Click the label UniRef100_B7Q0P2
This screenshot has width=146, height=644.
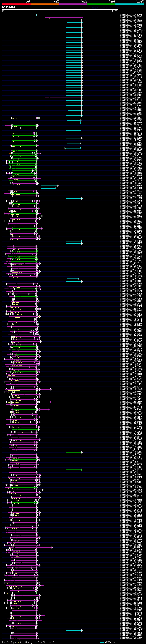(131, 352)
